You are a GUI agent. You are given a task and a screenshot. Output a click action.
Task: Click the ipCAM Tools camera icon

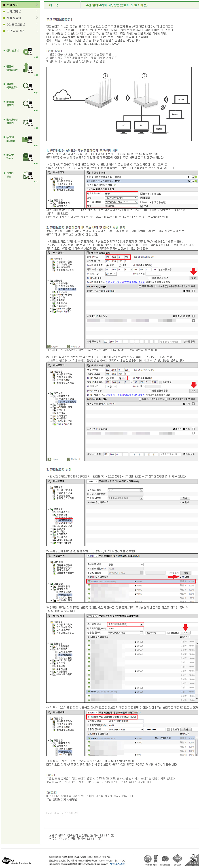pyautogui.click(x=27, y=157)
